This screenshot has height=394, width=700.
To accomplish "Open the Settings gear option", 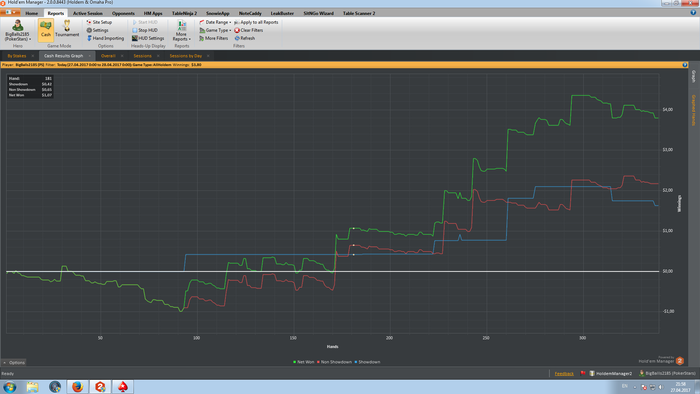I will 97,30.
